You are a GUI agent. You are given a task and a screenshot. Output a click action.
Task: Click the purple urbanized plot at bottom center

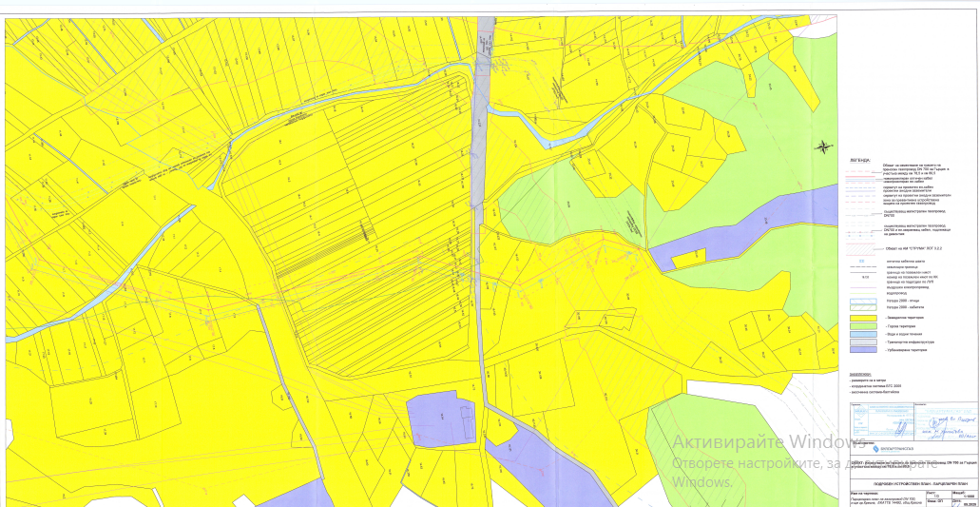[442, 419]
